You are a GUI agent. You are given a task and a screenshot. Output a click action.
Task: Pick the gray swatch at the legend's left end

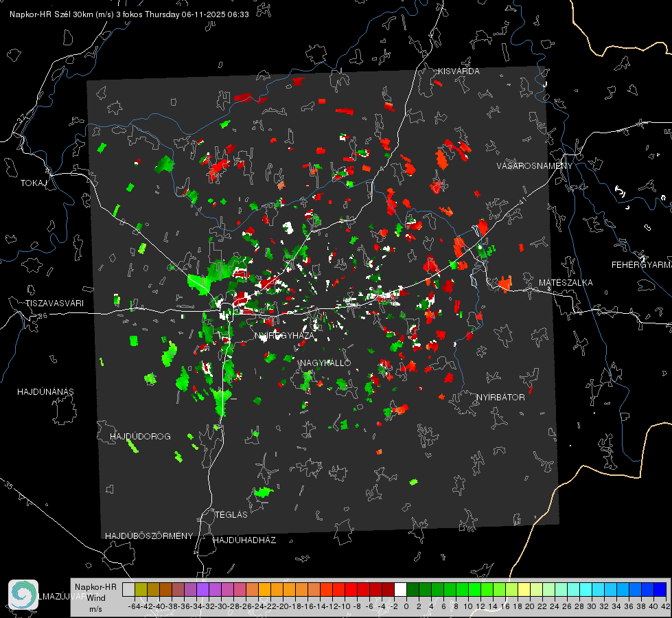(x=128, y=589)
